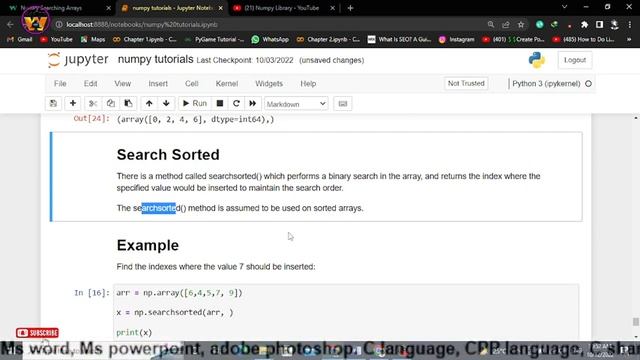Go back using the browser back arrow
Viewport: 640px width, 360px height.
10,24
